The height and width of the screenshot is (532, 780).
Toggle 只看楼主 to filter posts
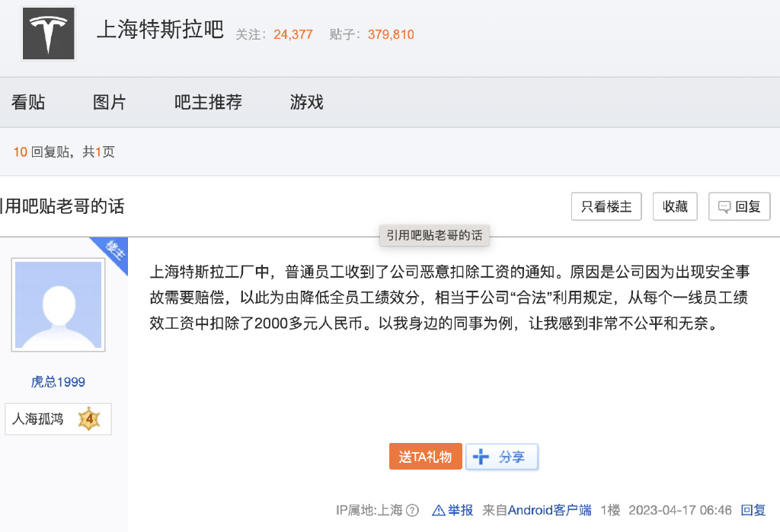606,206
